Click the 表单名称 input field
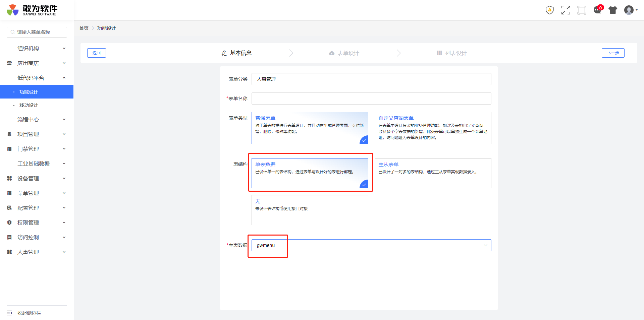Image resolution: width=644 pixels, height=320 pixels. (x=371, y=99)
